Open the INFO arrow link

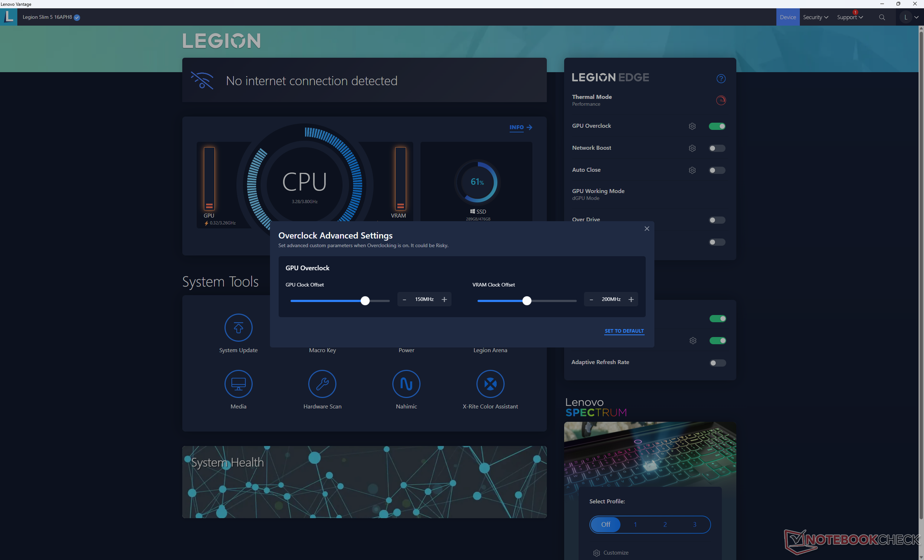pyautogui.click(x=521, y=127)
